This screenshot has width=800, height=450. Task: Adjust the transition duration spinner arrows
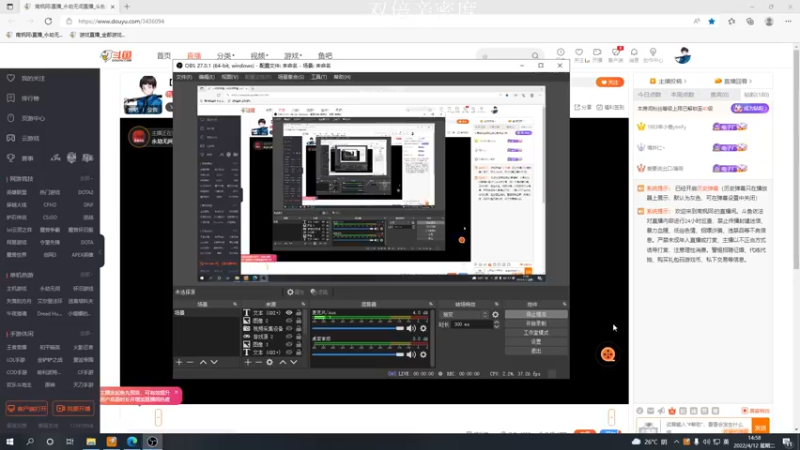(496, 324)
